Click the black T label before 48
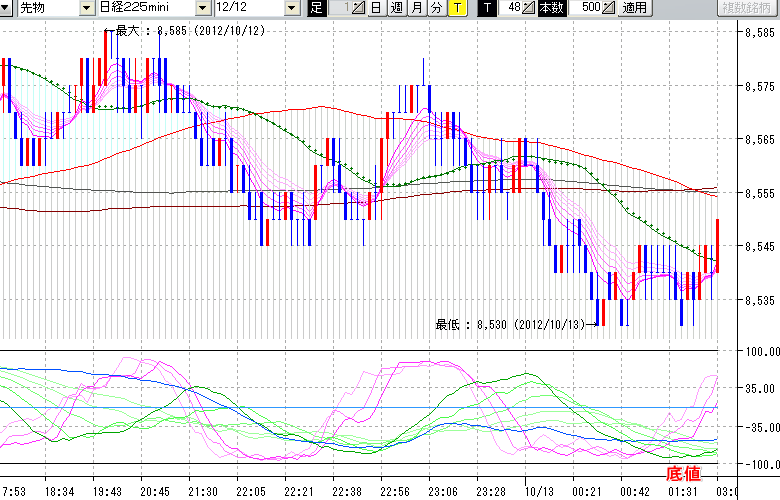 487,8
